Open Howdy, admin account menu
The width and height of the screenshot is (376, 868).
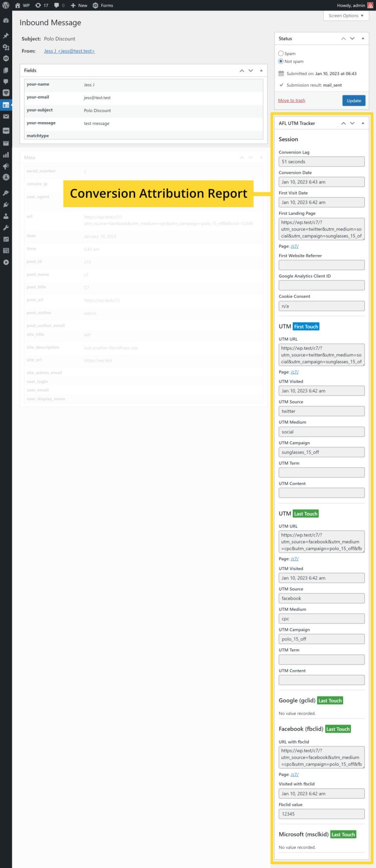click(x=355, y=5)
